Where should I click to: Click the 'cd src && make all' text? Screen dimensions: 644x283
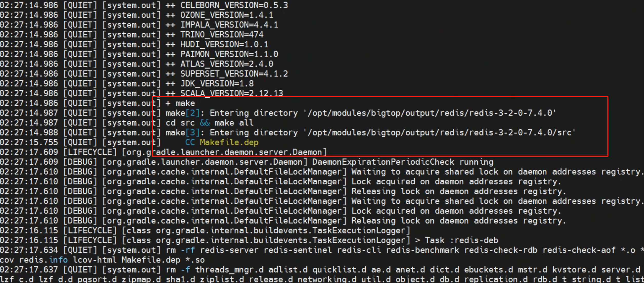[x=210, y=123]
